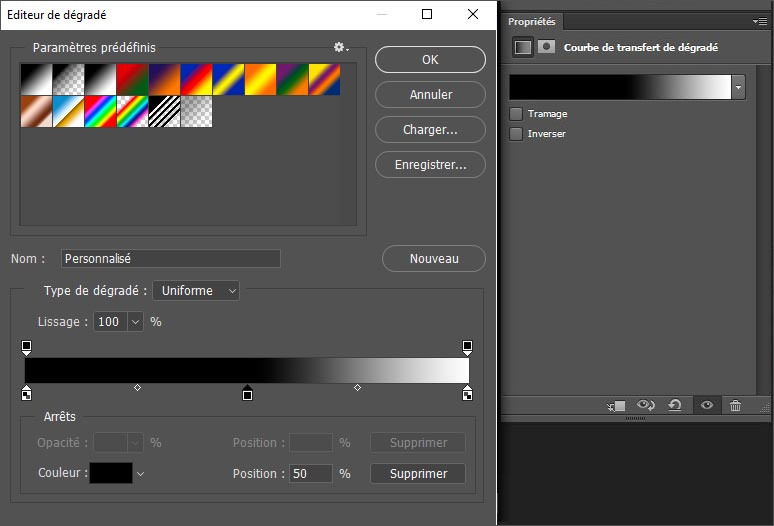
Task: Click the clip to layer icon
Action: pyautogui.click(x=616, y=405)
